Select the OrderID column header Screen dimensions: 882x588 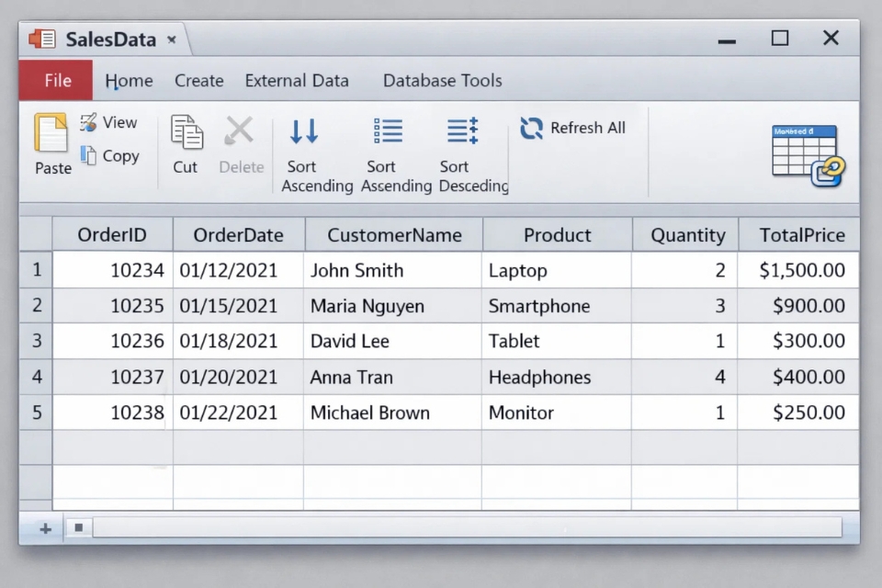pos(112,235)
